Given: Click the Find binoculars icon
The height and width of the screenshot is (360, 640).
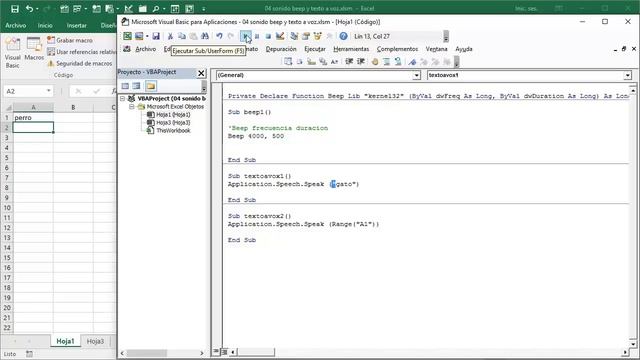Looking at the screenshot, I should click(x=205, y=36).
